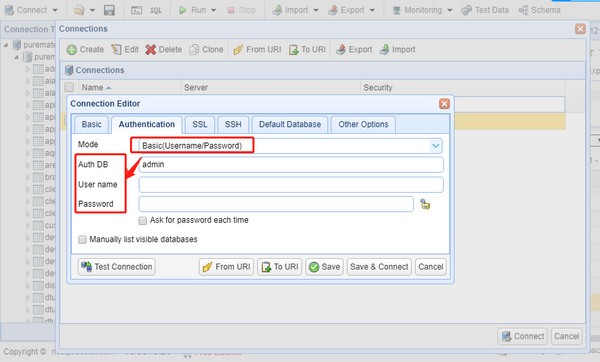The height and width of the screenshot is (362, 600).
Task: Open the Run dropdown arrow in toolbar
Action: click(214, 10)
